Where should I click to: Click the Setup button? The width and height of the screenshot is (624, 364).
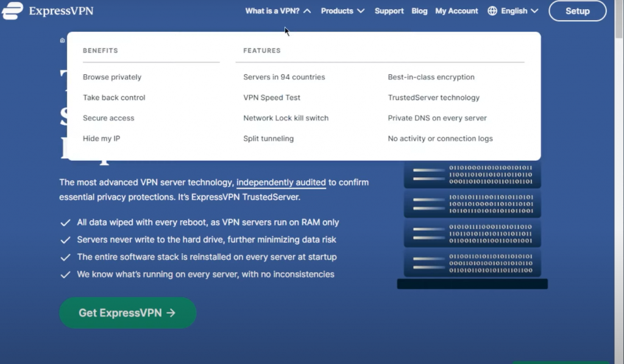[578, 11]
